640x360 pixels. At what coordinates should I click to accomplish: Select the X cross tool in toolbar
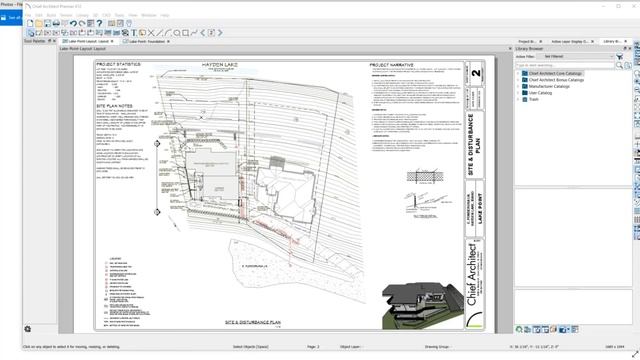[151, 33]
